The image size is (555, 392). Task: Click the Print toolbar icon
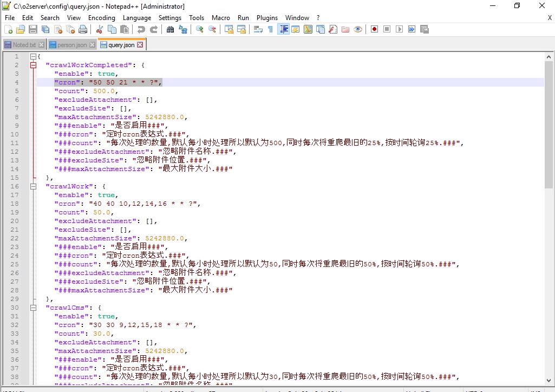[83, 29]
